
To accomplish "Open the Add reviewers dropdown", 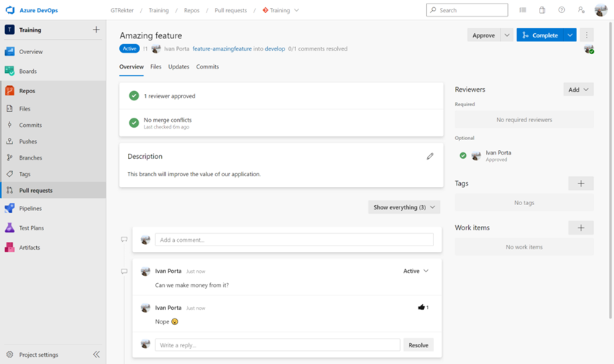I will tap(579, 90).
